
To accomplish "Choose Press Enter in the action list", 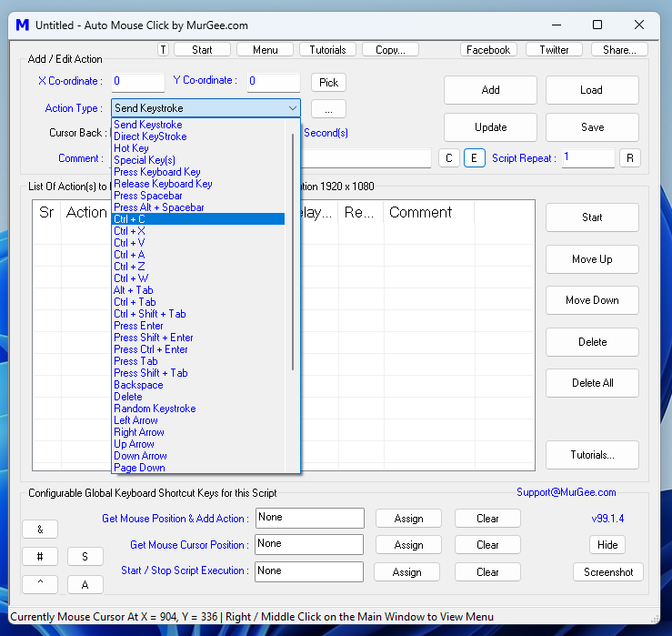I will [138, 326].
